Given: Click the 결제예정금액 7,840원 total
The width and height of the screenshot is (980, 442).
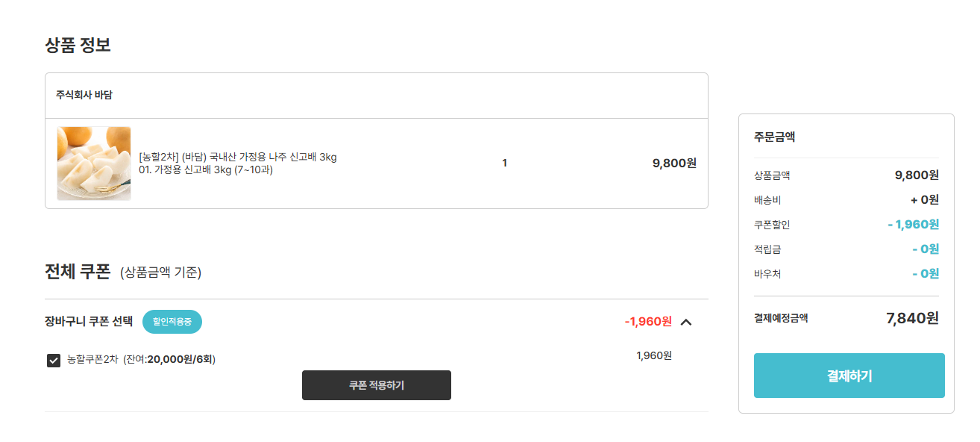Looking at the screenshot, I should [x=911, y=318].
